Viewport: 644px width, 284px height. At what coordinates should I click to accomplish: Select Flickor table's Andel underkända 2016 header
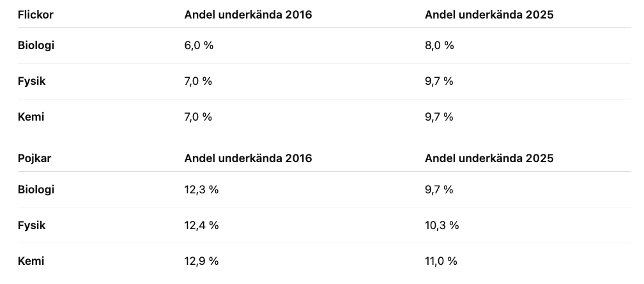248,15
